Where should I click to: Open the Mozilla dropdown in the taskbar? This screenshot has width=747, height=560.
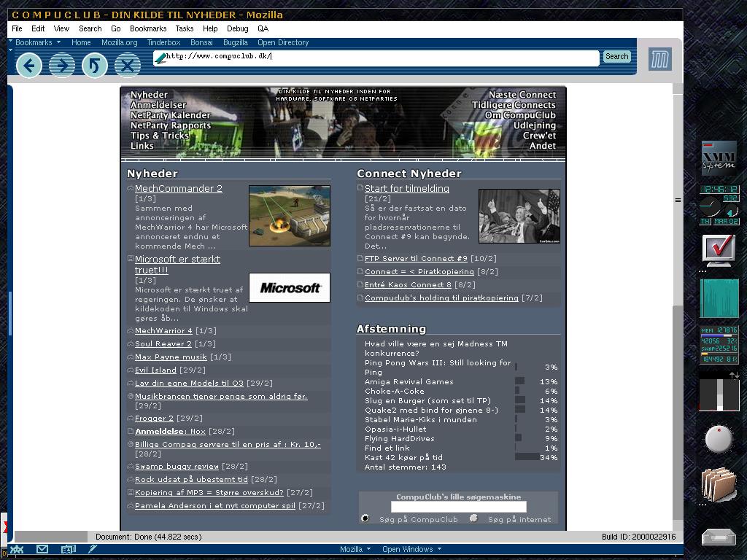[x=355, y=549]
